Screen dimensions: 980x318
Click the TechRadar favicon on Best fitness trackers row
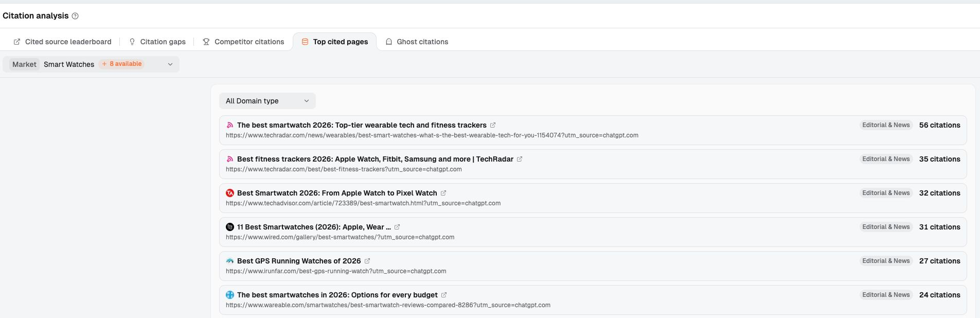230,159
